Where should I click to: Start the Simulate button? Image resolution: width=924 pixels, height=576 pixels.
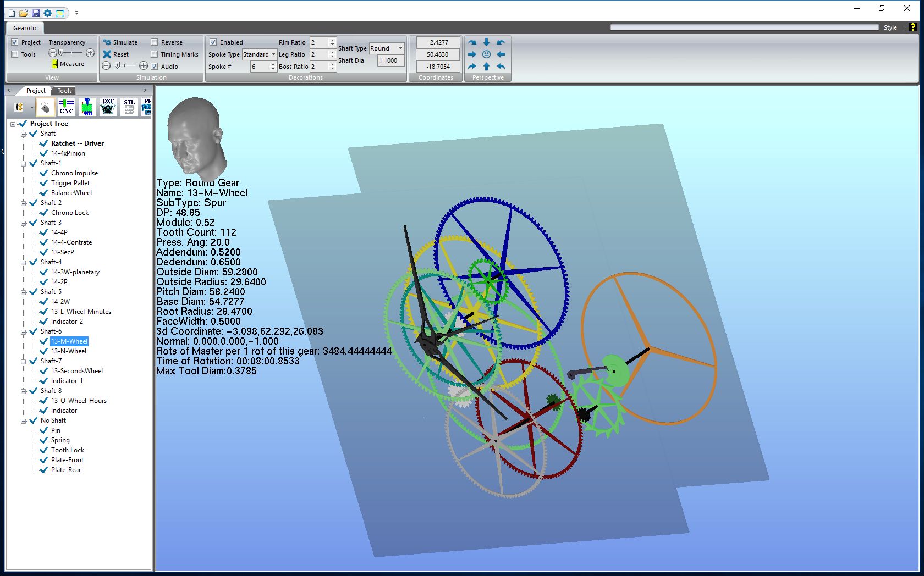pyautogui.click(x=120, y=42)
